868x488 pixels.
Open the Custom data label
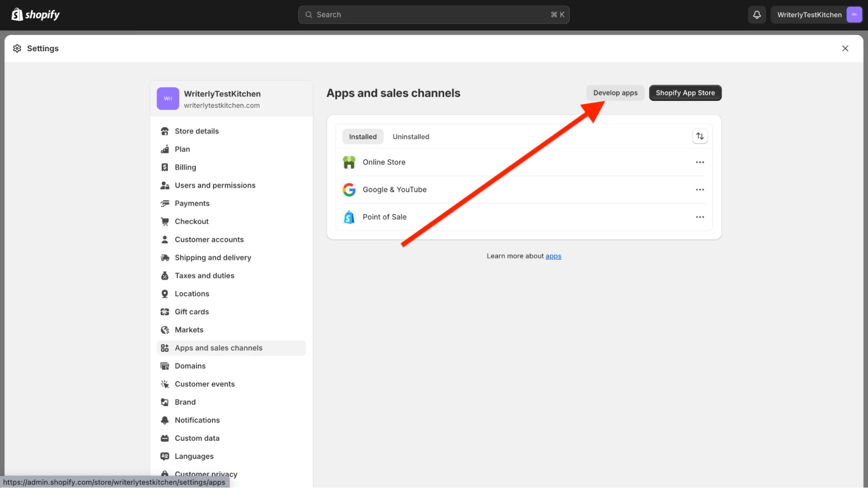197,439
